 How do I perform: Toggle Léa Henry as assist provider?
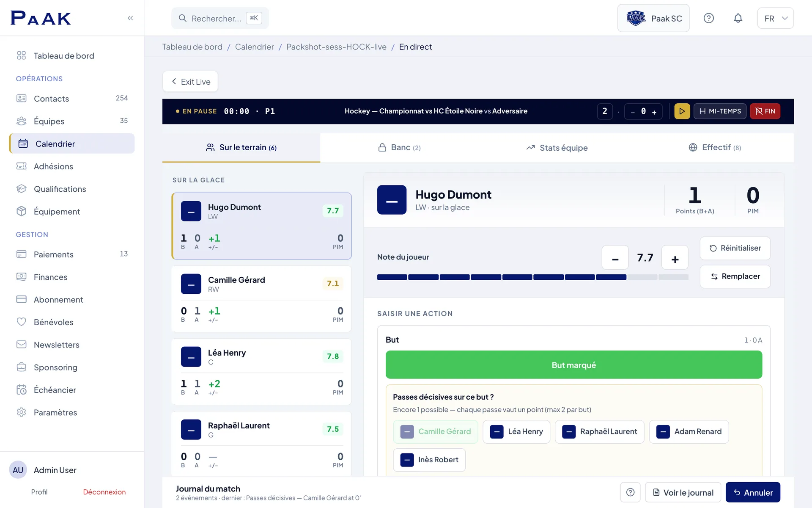[x=516, y=432]
